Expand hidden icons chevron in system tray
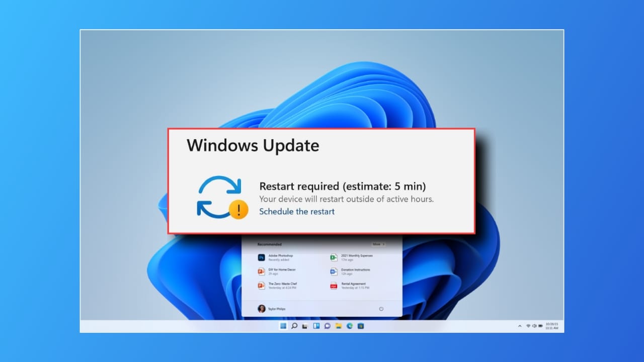Image resolution: width=644 pixels, height=362 pixels. pos(520,326)
